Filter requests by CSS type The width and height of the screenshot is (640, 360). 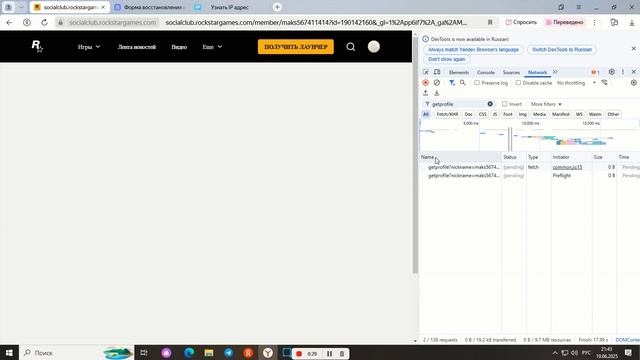pyautogui.click(x=482, y=114)
